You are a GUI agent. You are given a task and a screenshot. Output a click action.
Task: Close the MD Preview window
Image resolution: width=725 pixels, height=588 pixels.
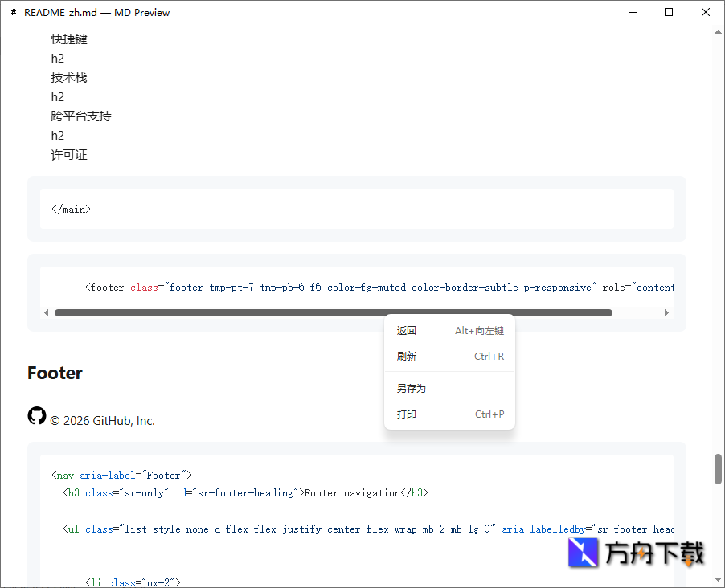point(706,12)
